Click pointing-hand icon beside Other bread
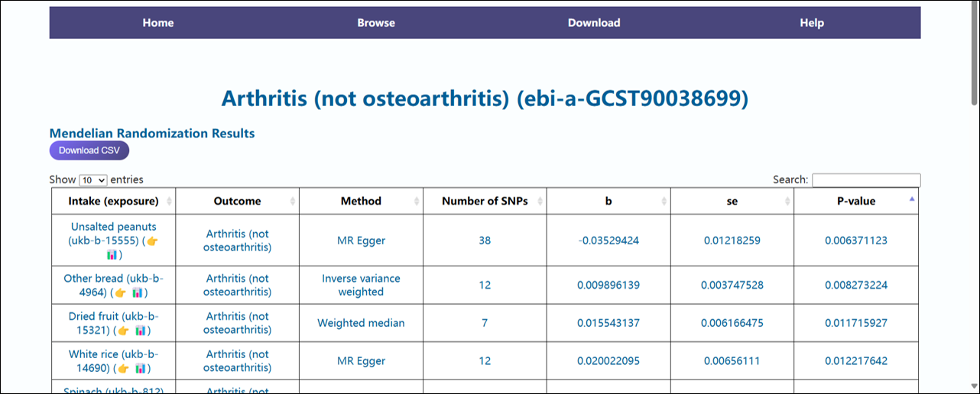The image size is (980, 394). tap(121, 292)
